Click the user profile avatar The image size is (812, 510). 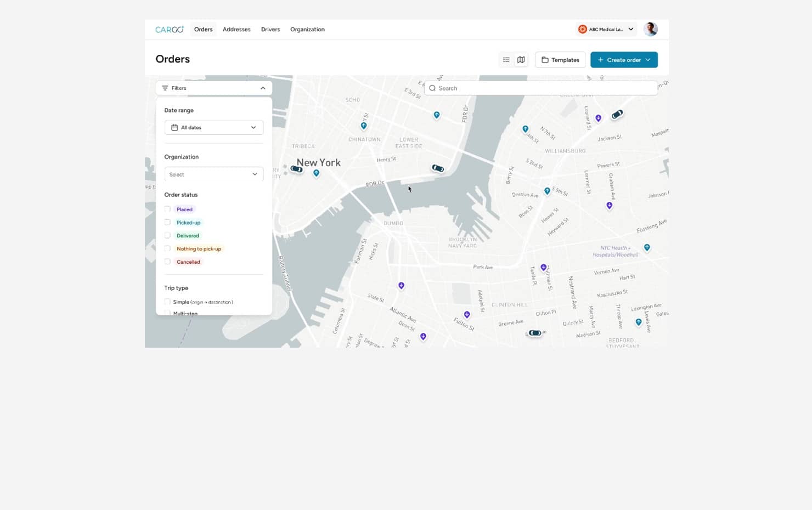click(x=650, y=30)
